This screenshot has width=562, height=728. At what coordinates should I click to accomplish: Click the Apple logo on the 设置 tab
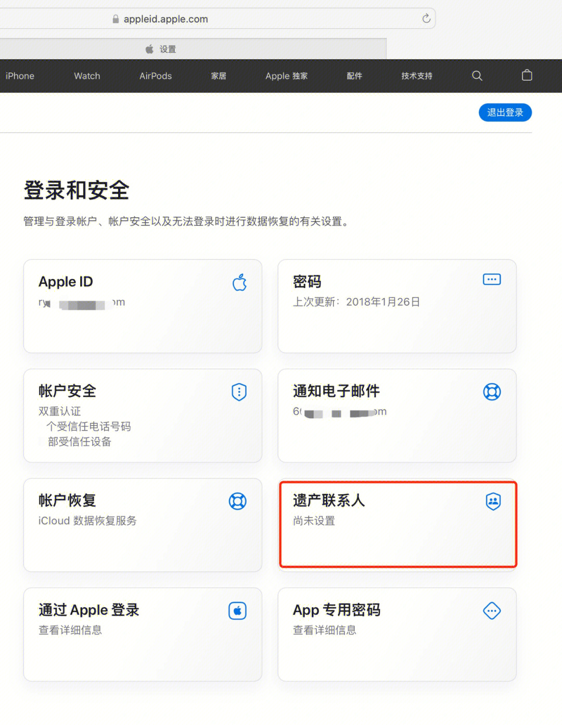tap(149, 49)
